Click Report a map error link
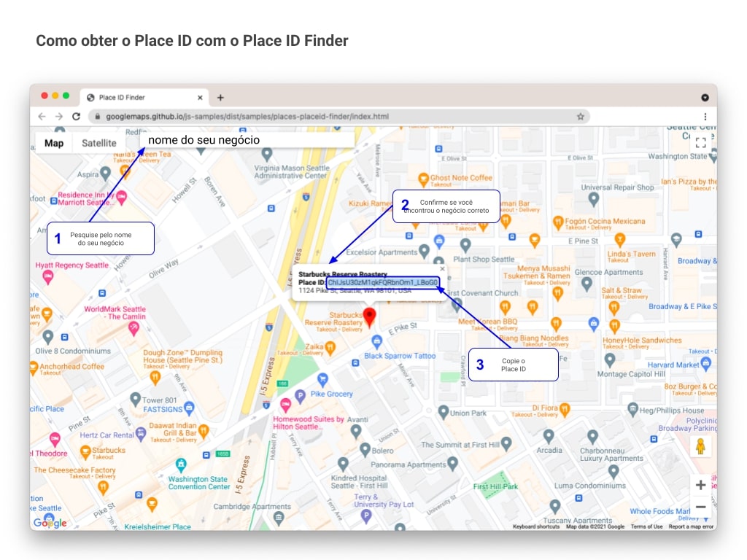The image size is (747, 560). 691,526
